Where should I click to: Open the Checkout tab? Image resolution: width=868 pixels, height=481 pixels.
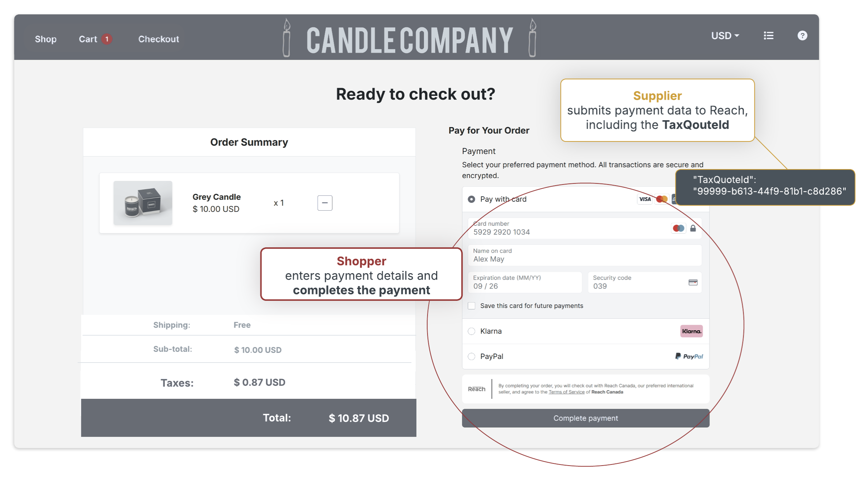(158, 39)
